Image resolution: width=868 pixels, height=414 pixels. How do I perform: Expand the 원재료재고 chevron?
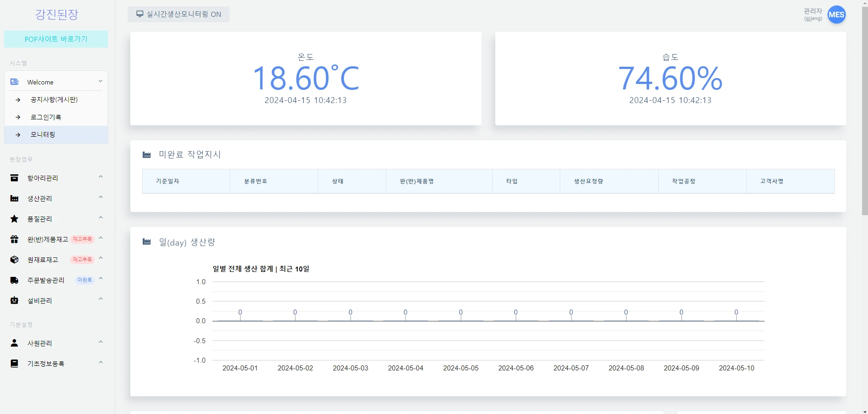coord(101,258)
